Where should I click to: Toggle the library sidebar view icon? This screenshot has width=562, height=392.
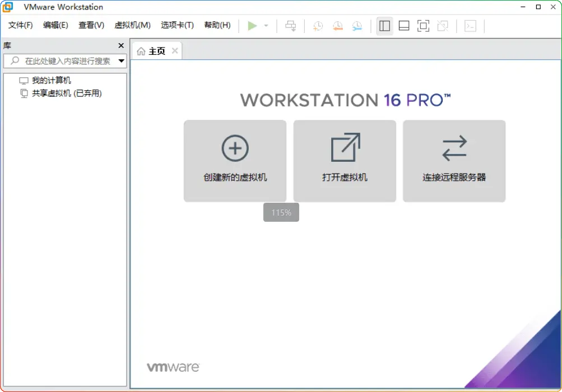click(x=384, y=26)
